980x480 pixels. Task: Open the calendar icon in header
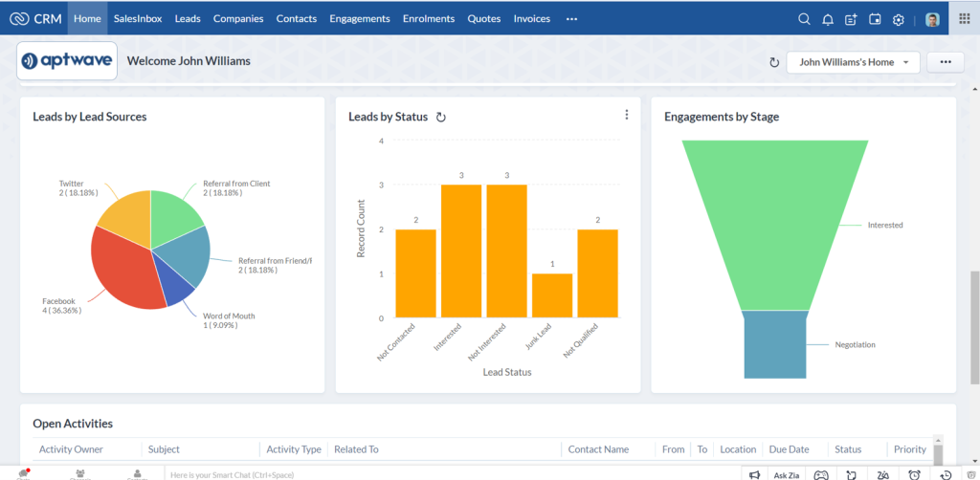click(875, 19)
